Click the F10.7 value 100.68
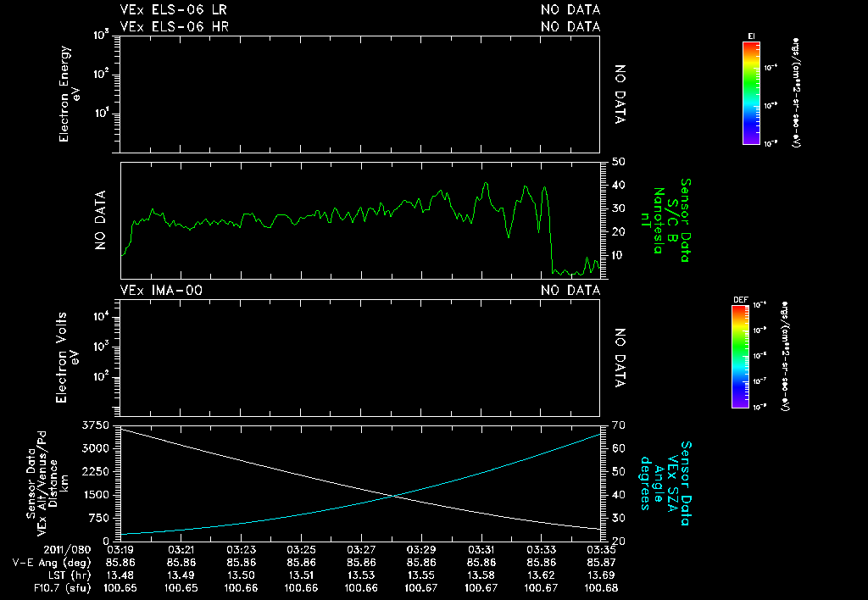The height and width of the screenshot is (600, 868). (x=601, y=588)
